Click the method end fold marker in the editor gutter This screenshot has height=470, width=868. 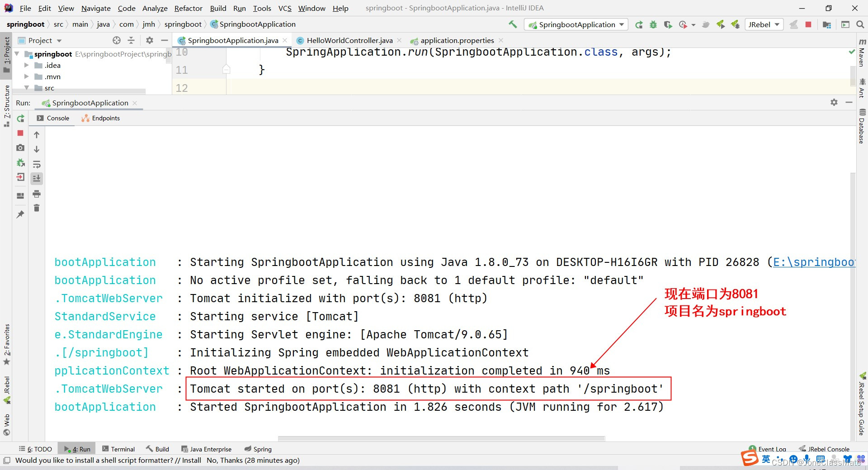226,69
